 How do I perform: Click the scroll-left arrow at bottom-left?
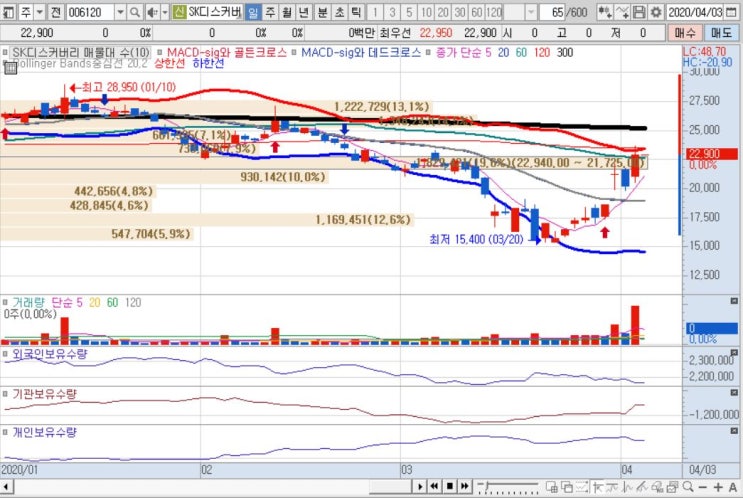pos(7,486)
